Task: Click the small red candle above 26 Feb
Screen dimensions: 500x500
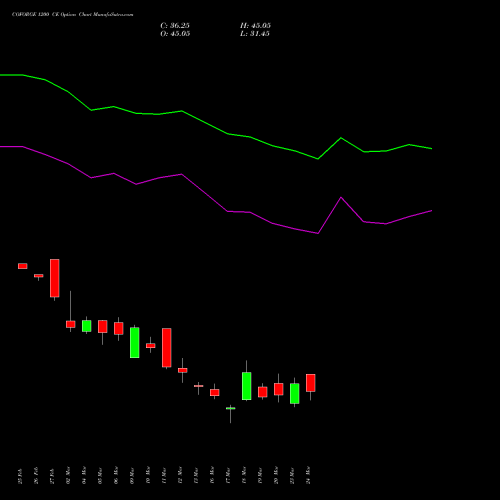Action: [39, 276]
